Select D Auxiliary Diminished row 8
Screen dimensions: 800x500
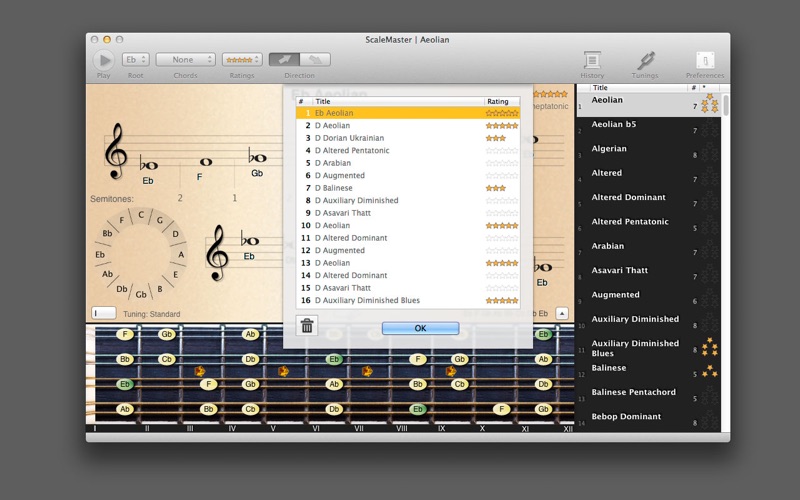[x=408, y=201]
